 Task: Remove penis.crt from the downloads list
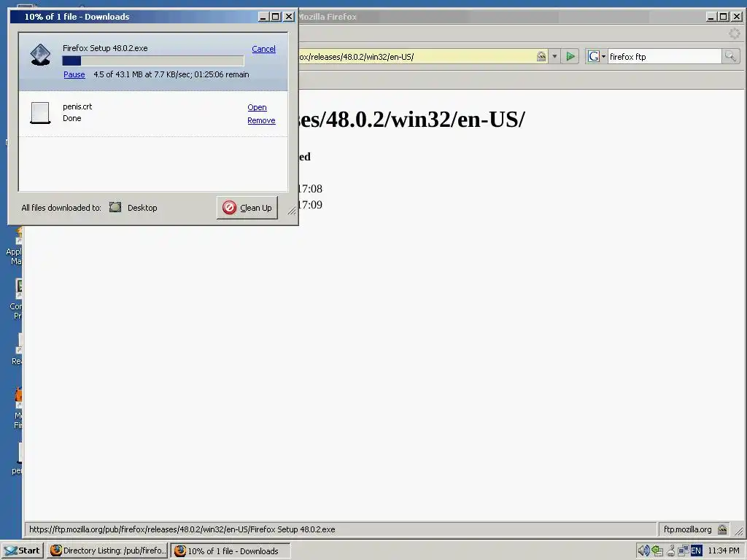click(x=261, y=121)
